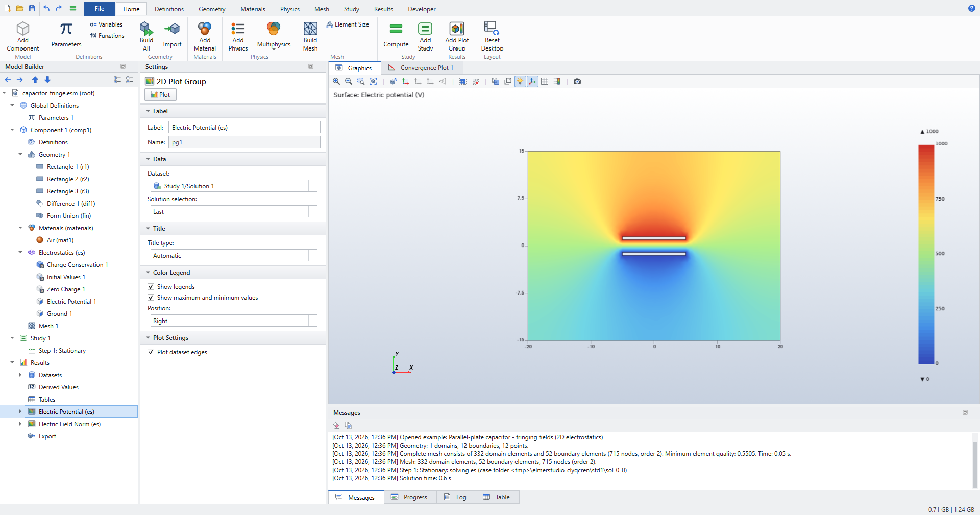Click Compute in the ribbon

tap(396, 36)
